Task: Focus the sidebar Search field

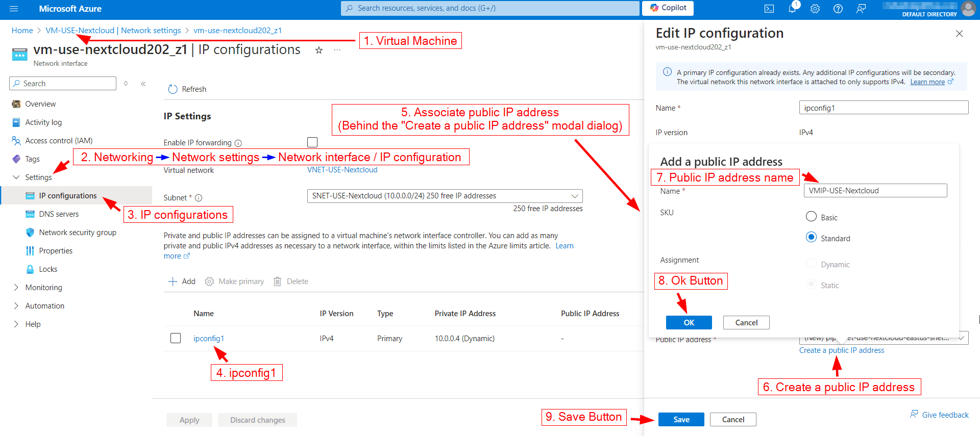Action: (x=63, y=84)
